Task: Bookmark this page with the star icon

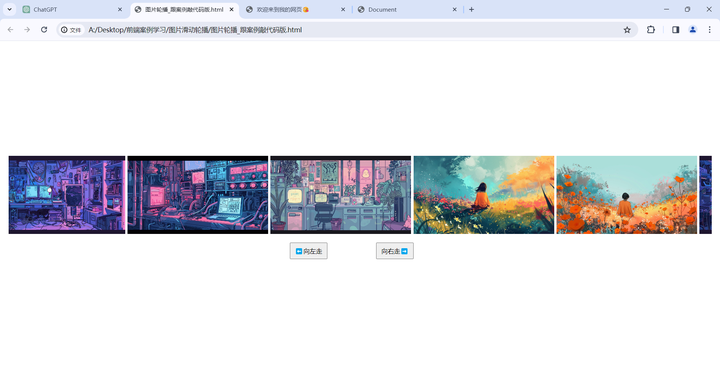Action: click(627, 30)
